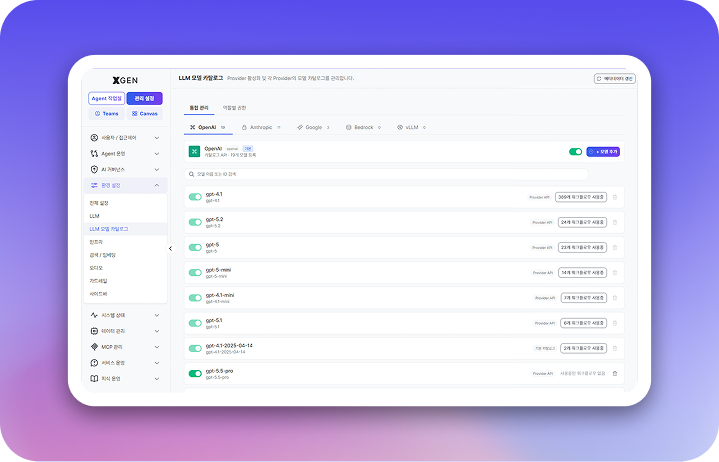Screen dimensions: 719x462
Task: Delete the gpt-5.5-pro model via trash icon
Action: [x=615, y=374]
